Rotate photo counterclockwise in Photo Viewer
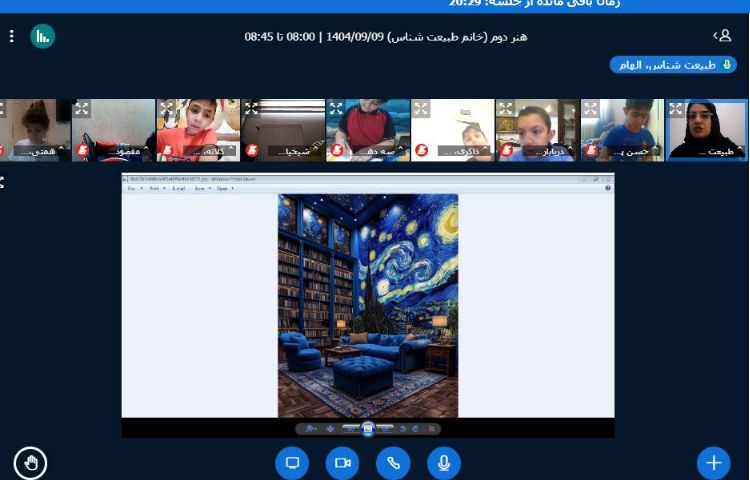Viewport: 750px width, 480px height. pyautogui.click(x=403, y=429)
